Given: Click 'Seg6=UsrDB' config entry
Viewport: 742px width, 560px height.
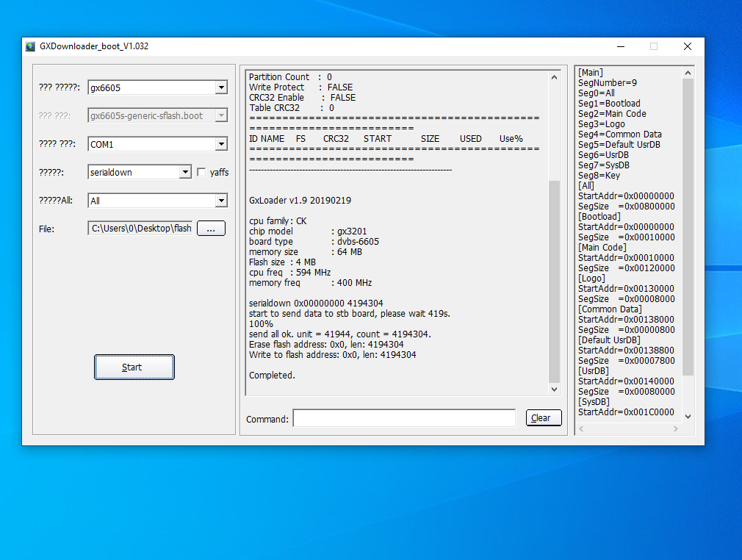Looking at the screenshot, I should pos(603,155).
